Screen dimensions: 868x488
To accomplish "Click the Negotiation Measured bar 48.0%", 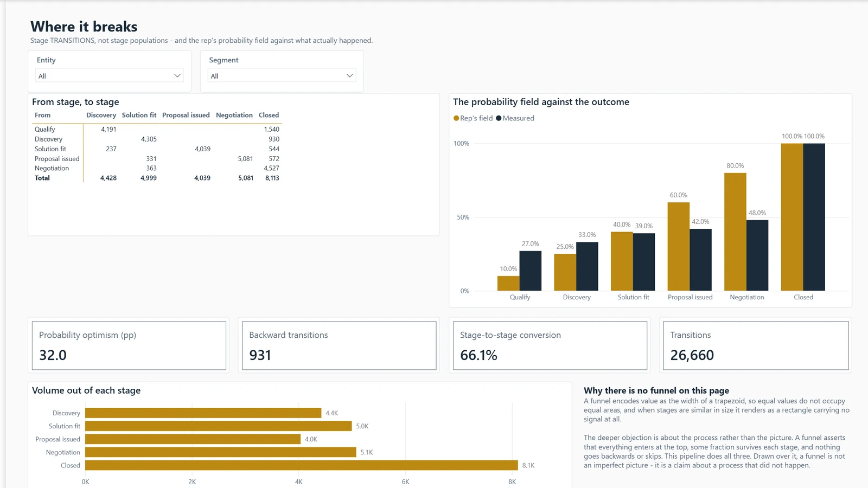I will (x=757, y=255).
